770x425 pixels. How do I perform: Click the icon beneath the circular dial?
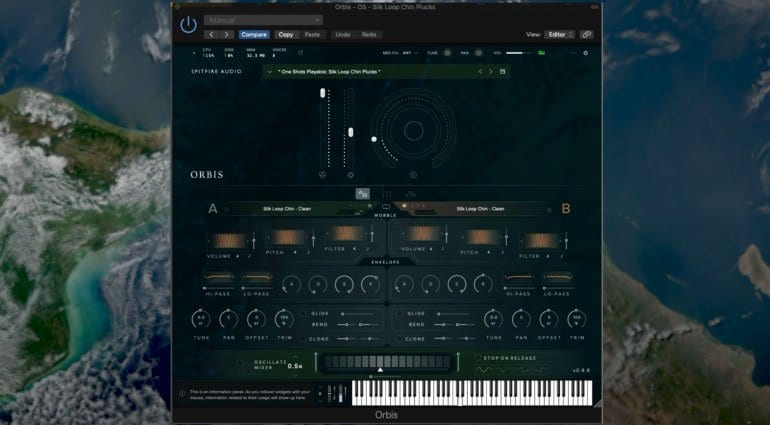(x=413, y=175)
